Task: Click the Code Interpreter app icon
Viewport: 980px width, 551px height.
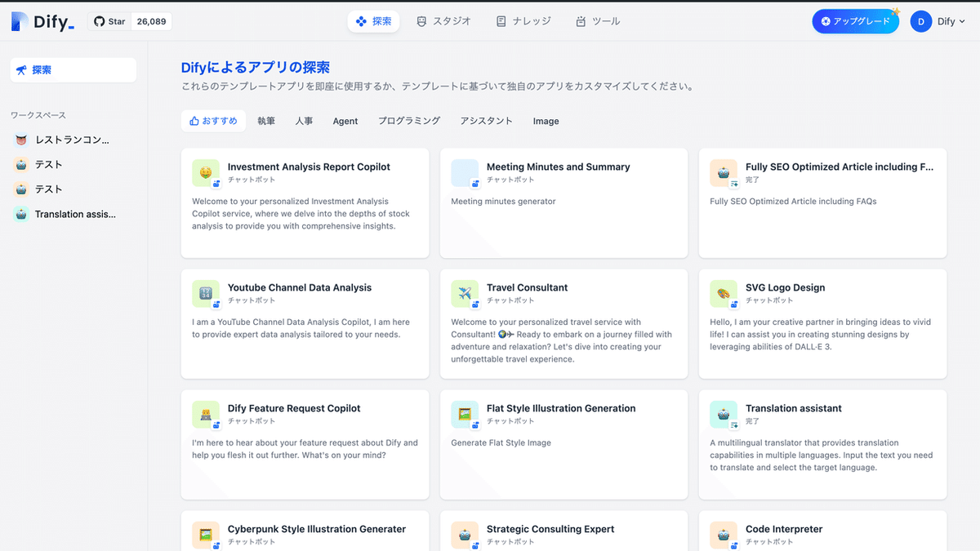Action: tap(723, 535)
